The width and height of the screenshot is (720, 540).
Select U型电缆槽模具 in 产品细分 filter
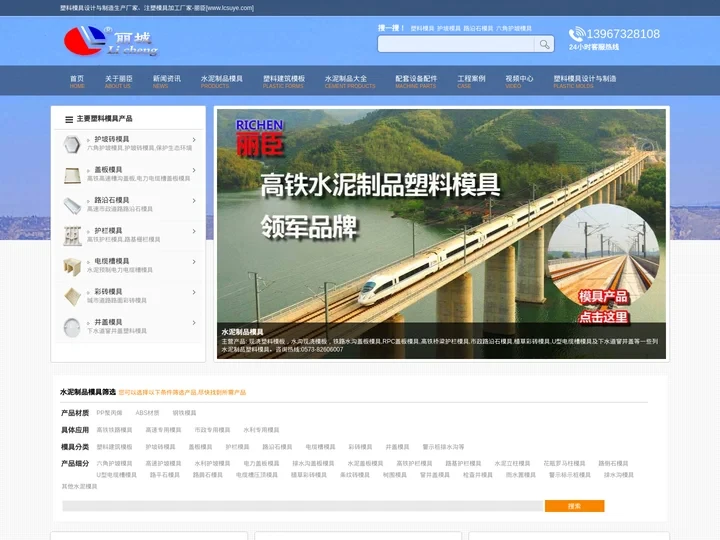[x=117, y=475]
